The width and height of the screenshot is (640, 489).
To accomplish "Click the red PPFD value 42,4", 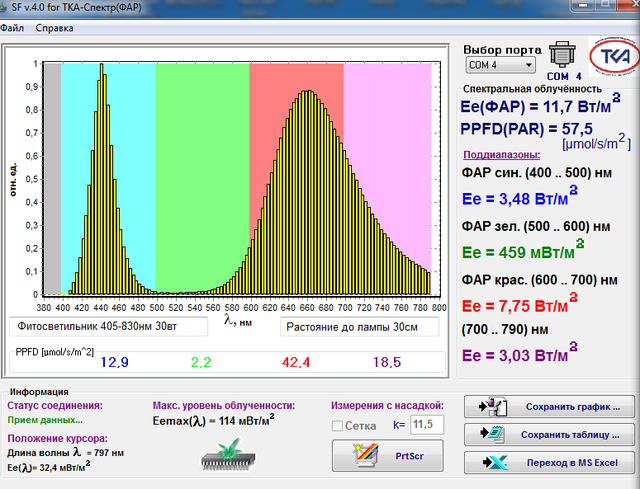I will tap(296, 362).
